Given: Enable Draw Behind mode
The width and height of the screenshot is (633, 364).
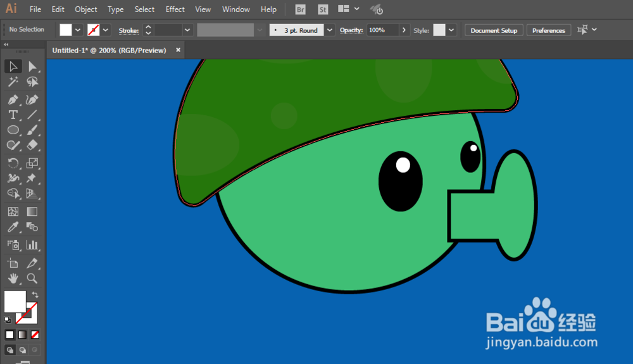Looking at the screenshot, I should [23, 350].
